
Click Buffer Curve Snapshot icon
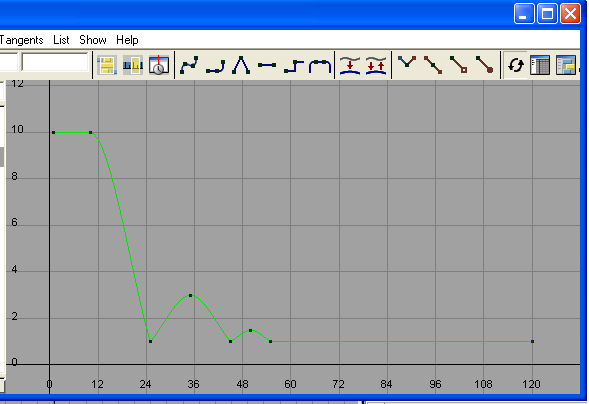(350, 65)
